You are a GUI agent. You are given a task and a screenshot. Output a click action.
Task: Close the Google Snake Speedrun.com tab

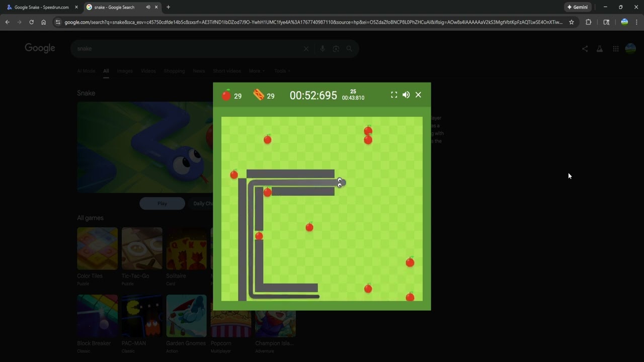pos(76,7)
